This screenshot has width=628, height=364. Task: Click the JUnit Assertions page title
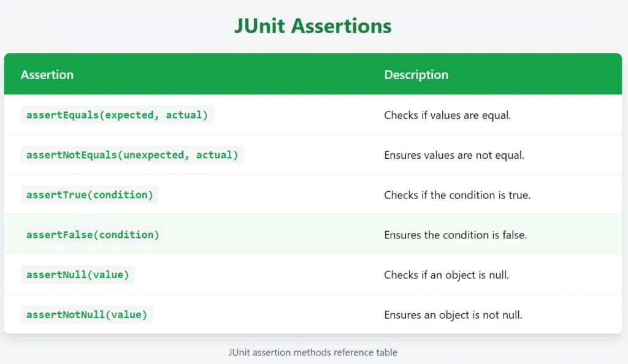pyautogui.click(x=313, y=26)
